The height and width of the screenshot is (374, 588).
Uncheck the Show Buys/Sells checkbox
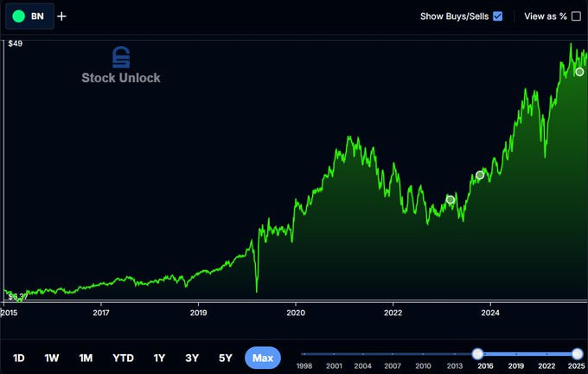(497, 16)
